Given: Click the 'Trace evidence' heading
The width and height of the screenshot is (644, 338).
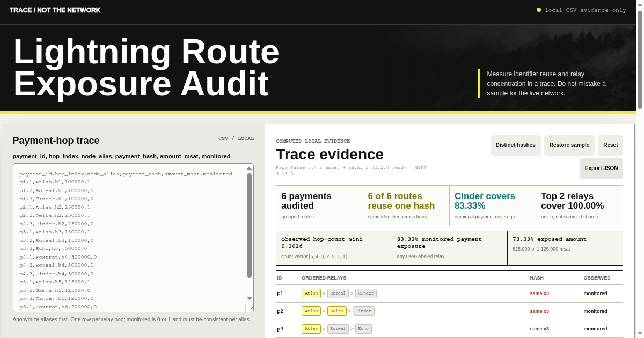Looking at the screenshot, I should coord(330,155).
